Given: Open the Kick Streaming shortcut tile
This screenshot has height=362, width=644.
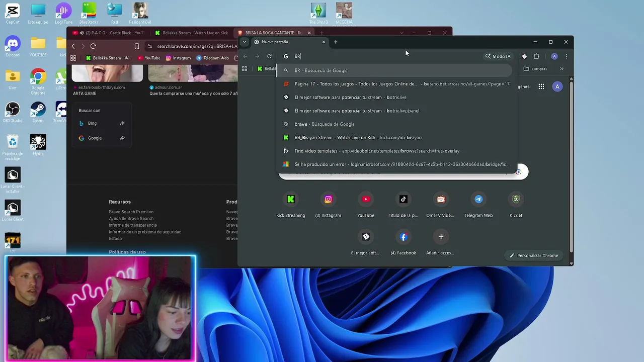Looking at the screenshot, I should (290, 205).
